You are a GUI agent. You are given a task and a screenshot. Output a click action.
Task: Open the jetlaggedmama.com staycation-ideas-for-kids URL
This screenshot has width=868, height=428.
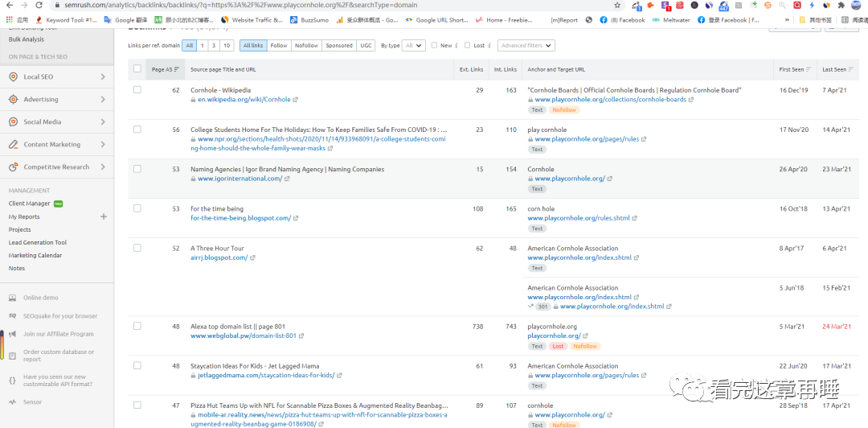click(266, 376)
